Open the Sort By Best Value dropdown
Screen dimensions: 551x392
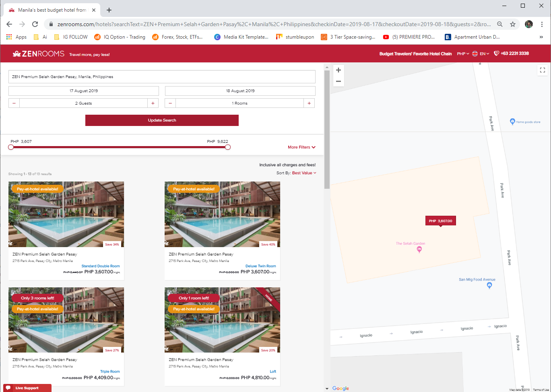pos(304,173)
